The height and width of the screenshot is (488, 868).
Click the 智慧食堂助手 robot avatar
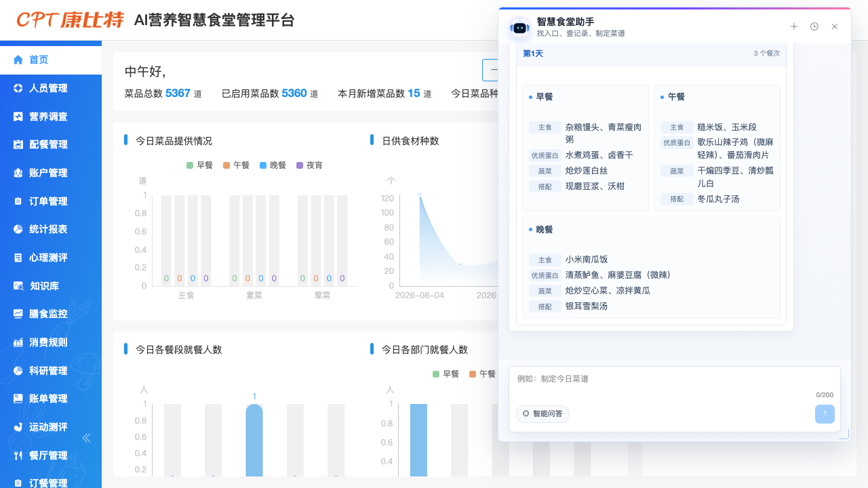(520, 28)
